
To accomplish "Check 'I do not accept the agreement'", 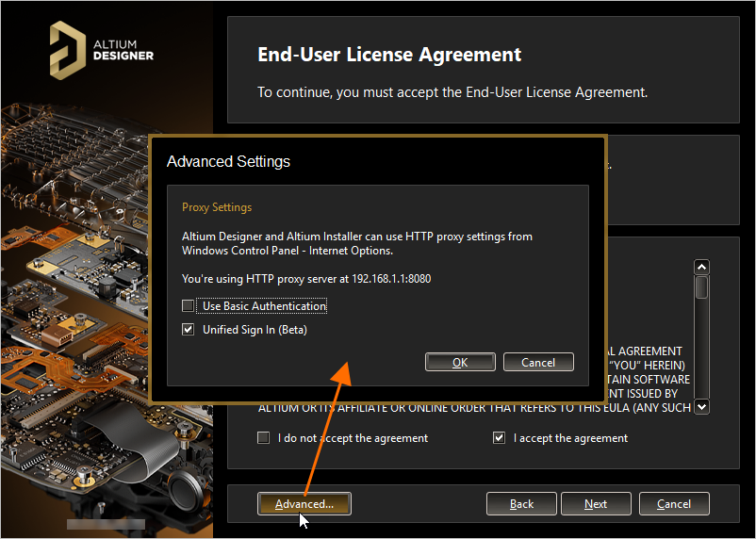I will [263, 438].
